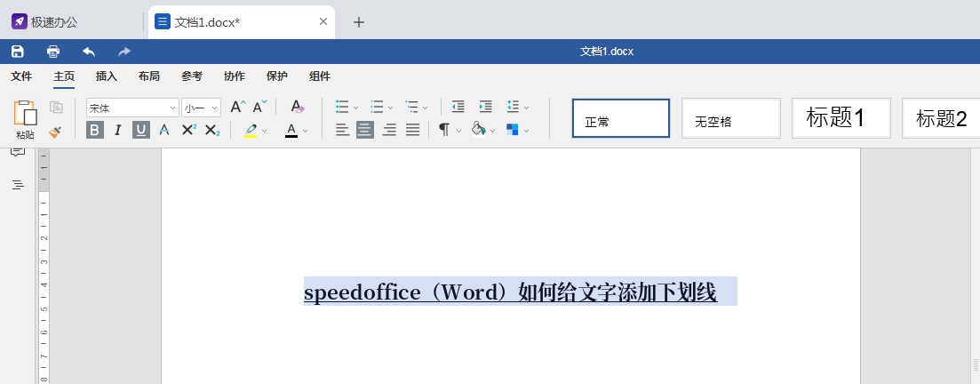
Task: Align text left
Action: (x=342, y=130)
